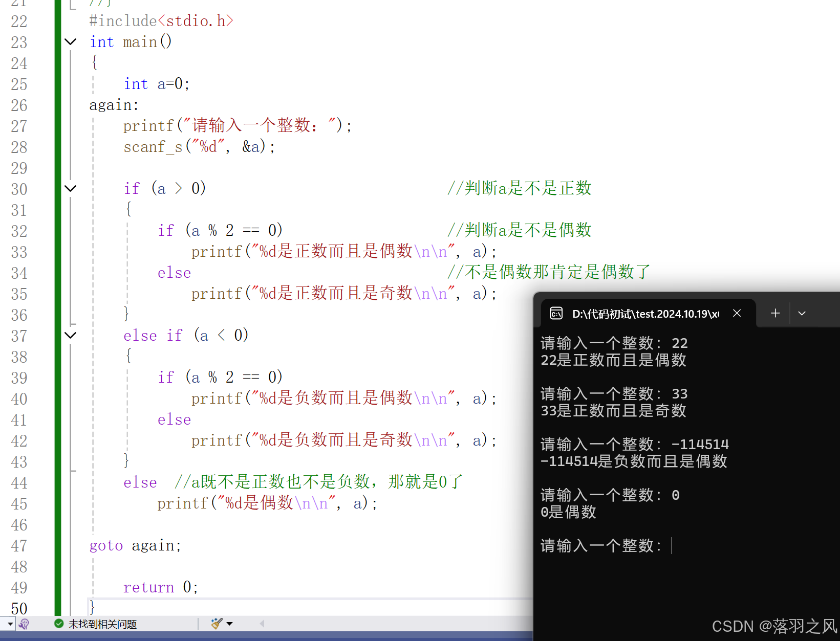The width and height of the screenshot is (840, 641).
Task: Click the X on the terminal tab
Action: [737, 313]
